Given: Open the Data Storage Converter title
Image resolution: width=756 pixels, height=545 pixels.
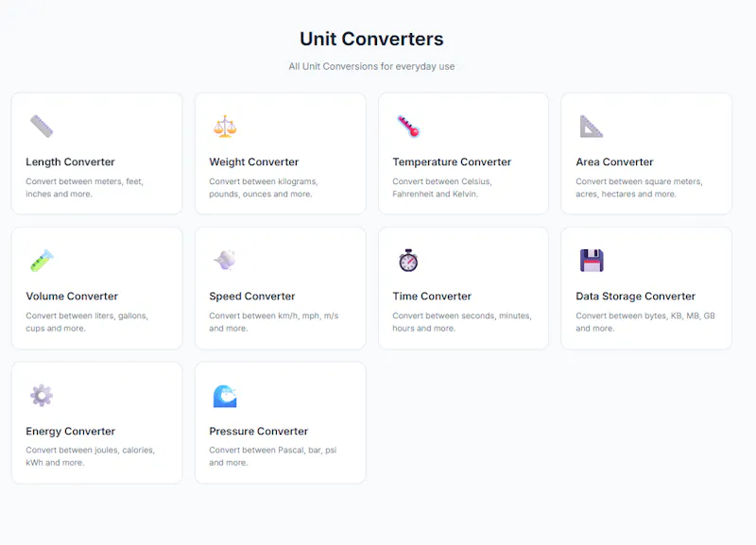Looking at the screenshot, I should click(x=635, y=297).
